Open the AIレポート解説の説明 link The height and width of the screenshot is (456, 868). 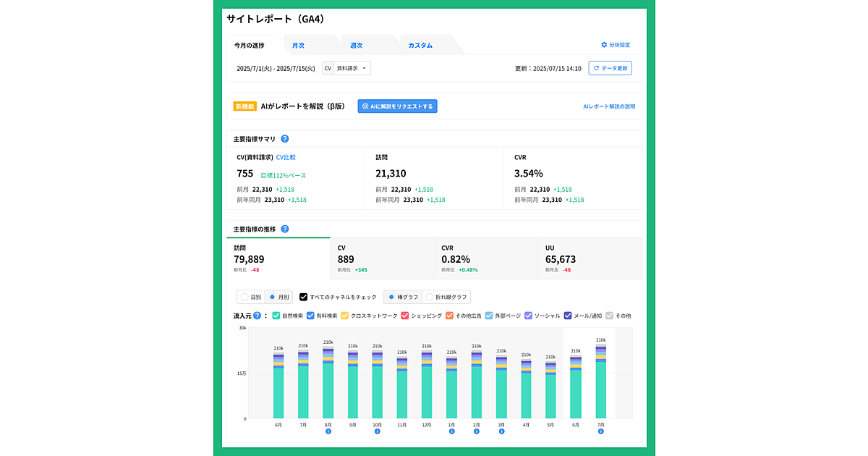(x=609, y=106)
